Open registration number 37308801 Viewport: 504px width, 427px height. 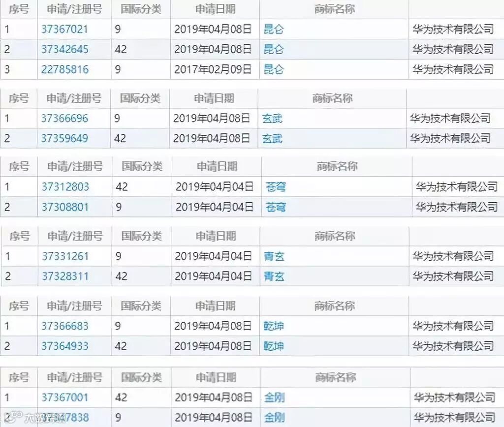coord(65,207)
